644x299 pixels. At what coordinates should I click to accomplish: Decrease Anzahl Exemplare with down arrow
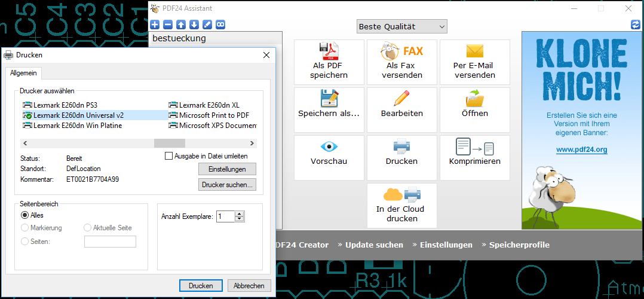[240, 219]
